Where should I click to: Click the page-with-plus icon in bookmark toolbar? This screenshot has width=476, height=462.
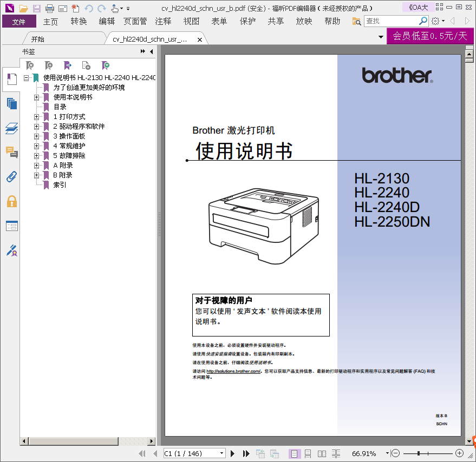tap(86, 65)
